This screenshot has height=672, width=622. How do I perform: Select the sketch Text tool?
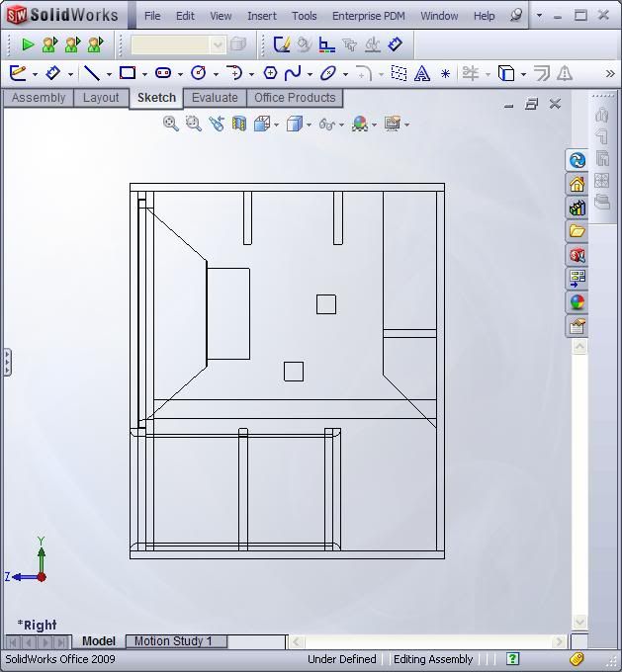pyautogui.click(x=422, y=74)
